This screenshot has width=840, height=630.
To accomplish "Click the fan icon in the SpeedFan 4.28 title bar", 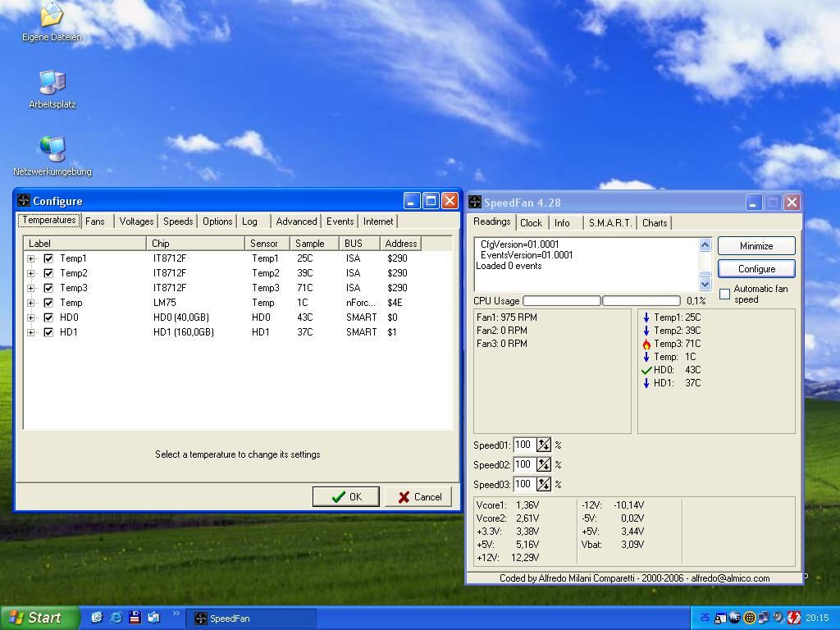I will pyautogui.click(x=475, y=202).
